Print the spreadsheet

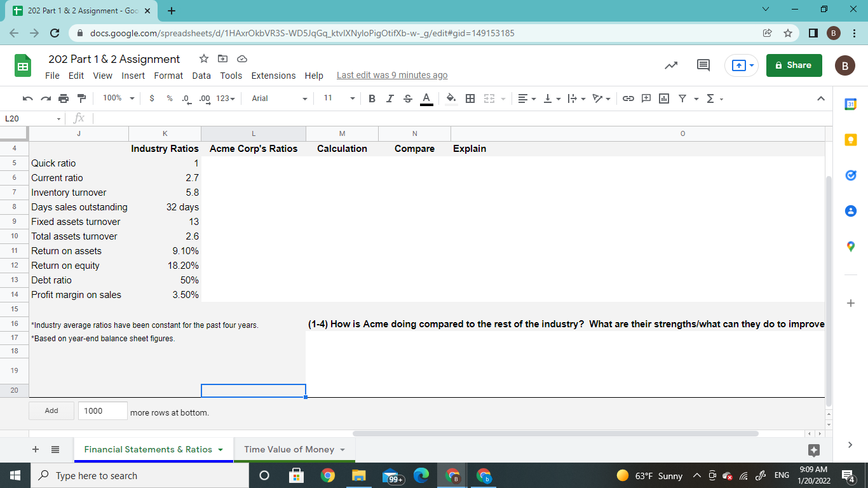[x=63, y=98]
